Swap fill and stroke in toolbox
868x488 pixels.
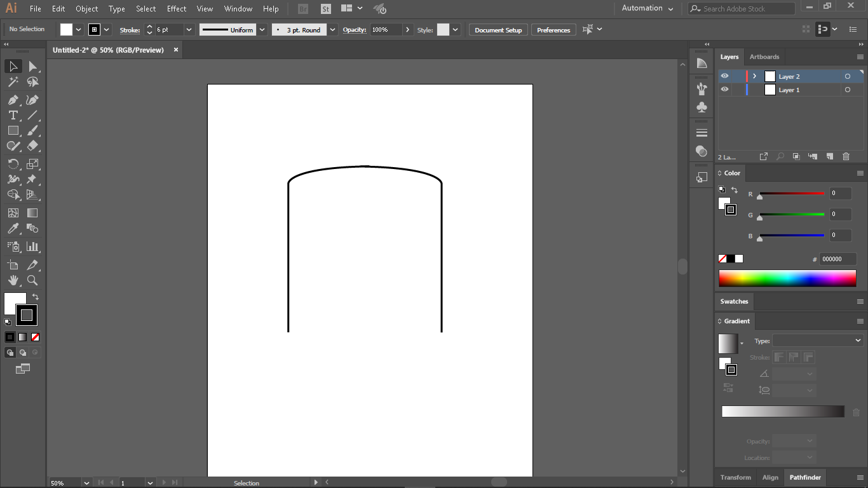36,297
